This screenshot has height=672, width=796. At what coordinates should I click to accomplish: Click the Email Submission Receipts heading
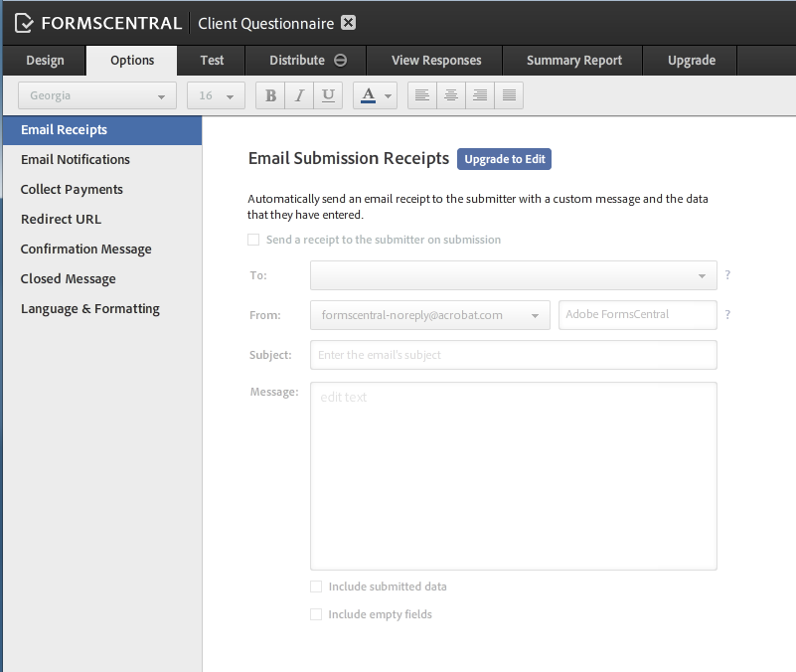tap(348, 158)
